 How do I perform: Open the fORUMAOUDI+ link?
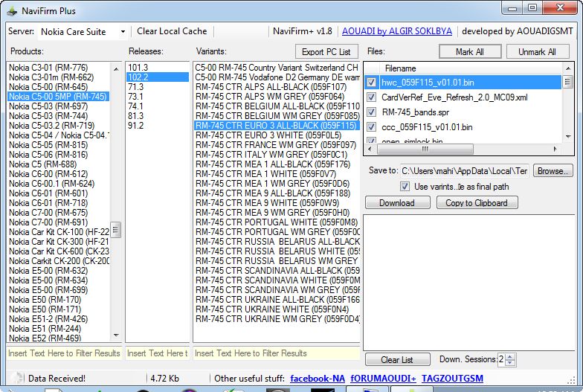(384, 379)
